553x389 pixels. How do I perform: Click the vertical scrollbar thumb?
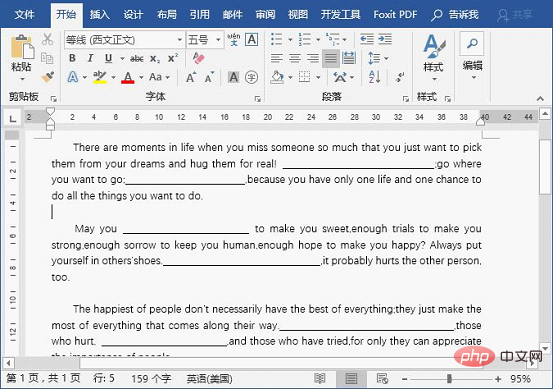(x=545, y=166)
